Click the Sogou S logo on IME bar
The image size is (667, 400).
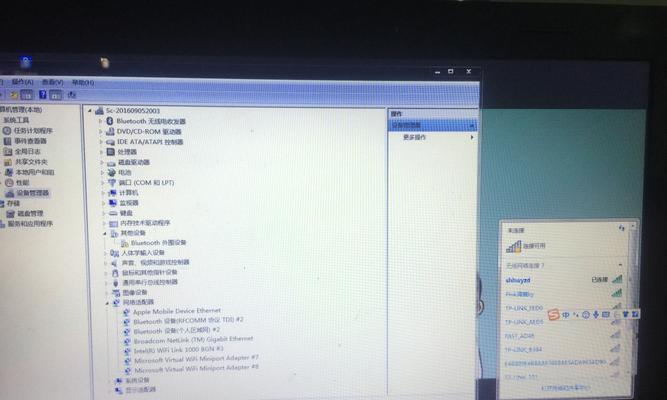coord(553,314)
